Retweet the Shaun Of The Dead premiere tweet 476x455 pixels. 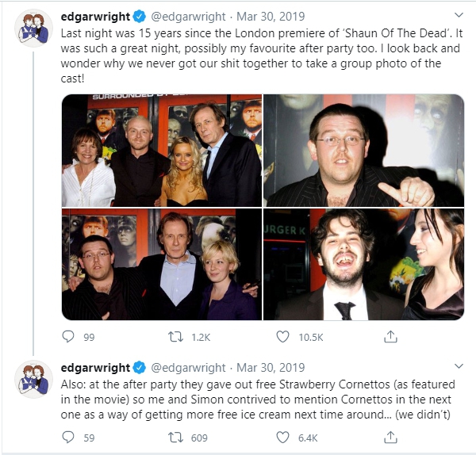pos(176,337)
